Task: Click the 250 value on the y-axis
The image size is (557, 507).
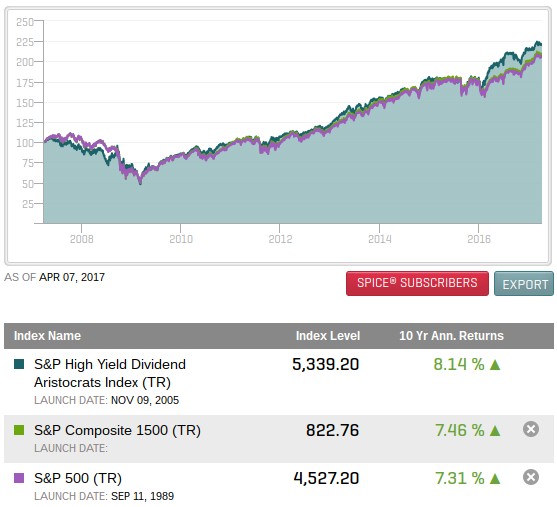Action: point(25,22)
